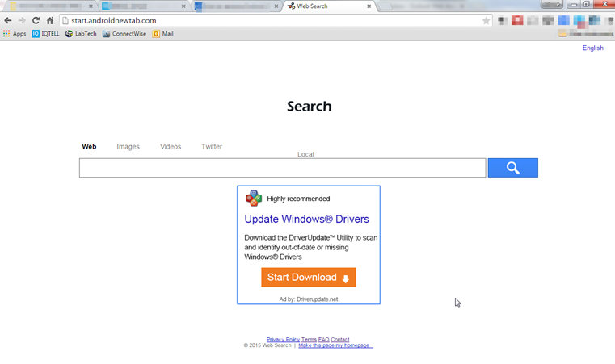Click the browser forward arrow
Image resolution: width=615 pixels, height=364 pixels.
tap(22, 20)
